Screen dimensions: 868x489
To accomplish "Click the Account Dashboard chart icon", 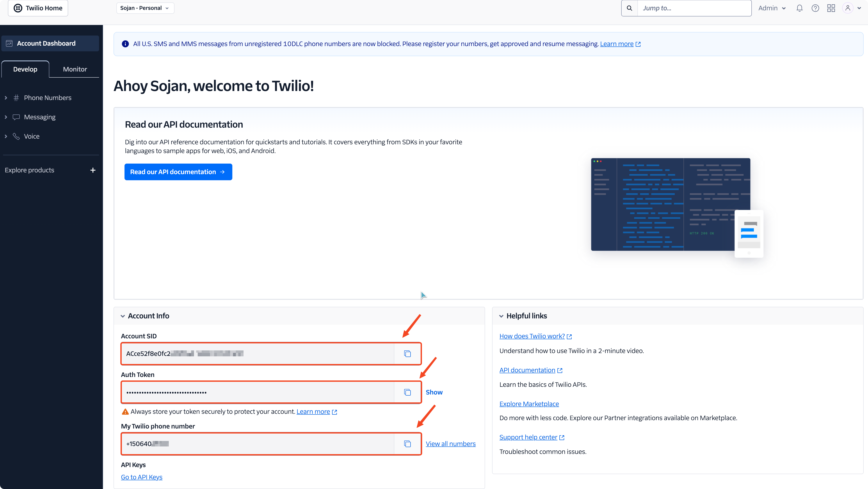I will click(9, 43).
